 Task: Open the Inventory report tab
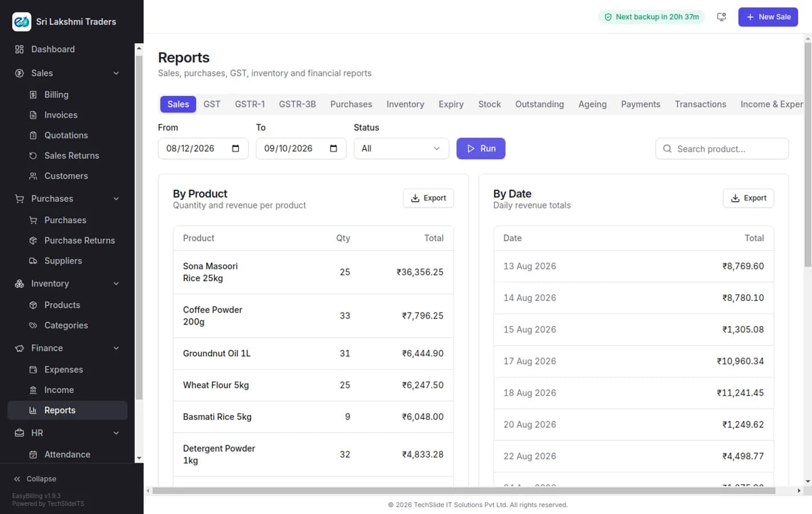click(x=405, y=104)
